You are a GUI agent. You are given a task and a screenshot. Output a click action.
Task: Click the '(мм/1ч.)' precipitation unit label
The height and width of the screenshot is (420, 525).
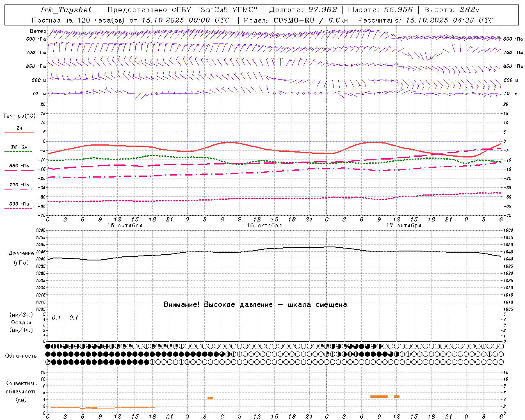(21, 330)
